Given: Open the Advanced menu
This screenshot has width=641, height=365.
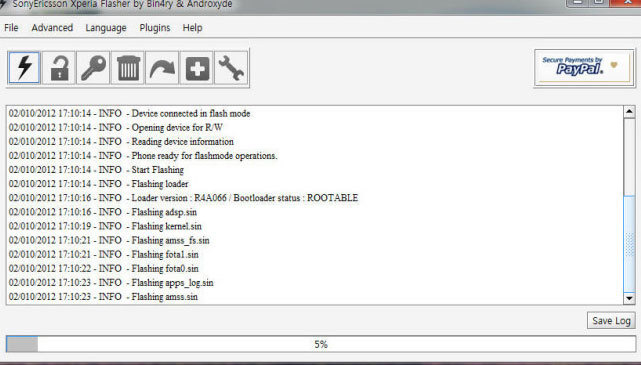Looking at the screenshot, I should click(52, 28).
